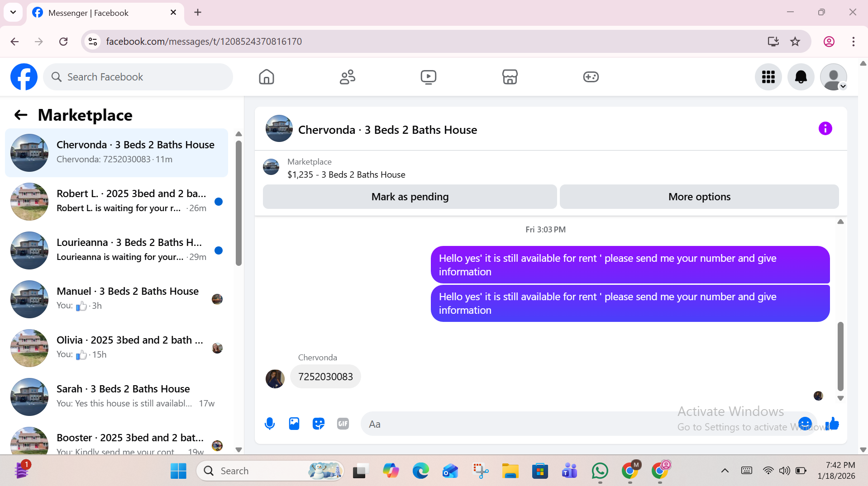Choose a GIF icon
The height and width of the screenshot is (486, 868).
[343, 424]
